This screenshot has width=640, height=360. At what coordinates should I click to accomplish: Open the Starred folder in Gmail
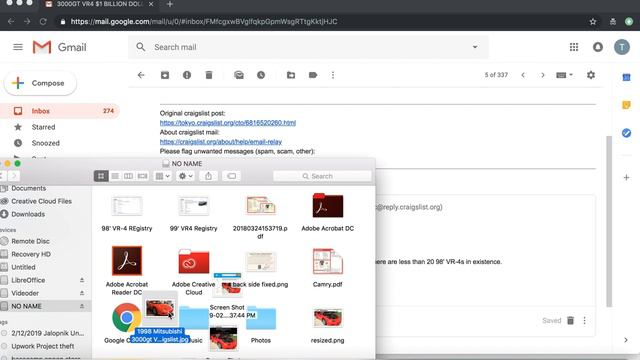[x=43, y=127]
